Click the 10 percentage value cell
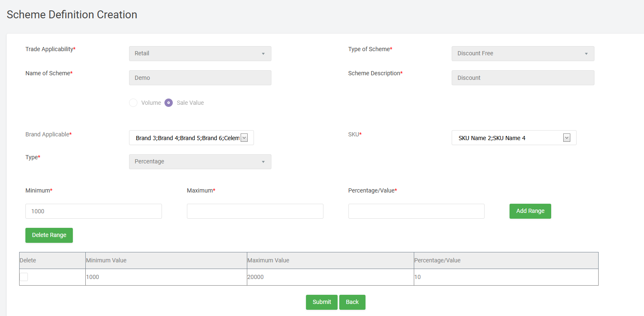 [506, 277]
